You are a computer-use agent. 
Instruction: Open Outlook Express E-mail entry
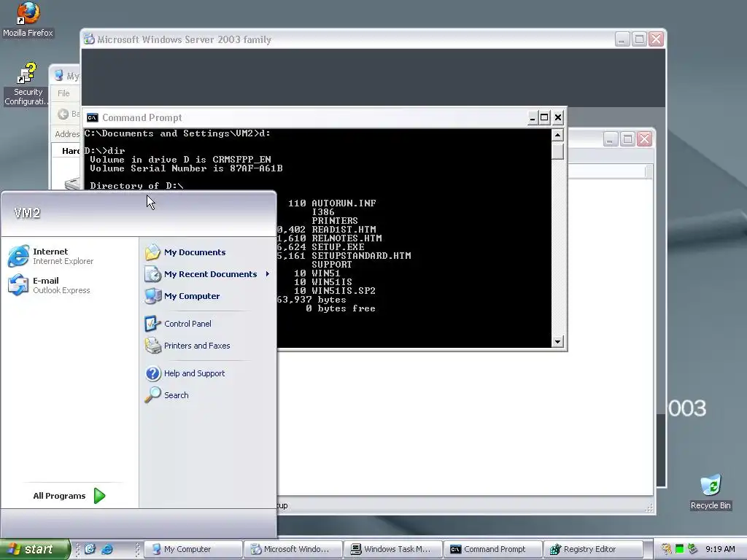coord(49,285)
